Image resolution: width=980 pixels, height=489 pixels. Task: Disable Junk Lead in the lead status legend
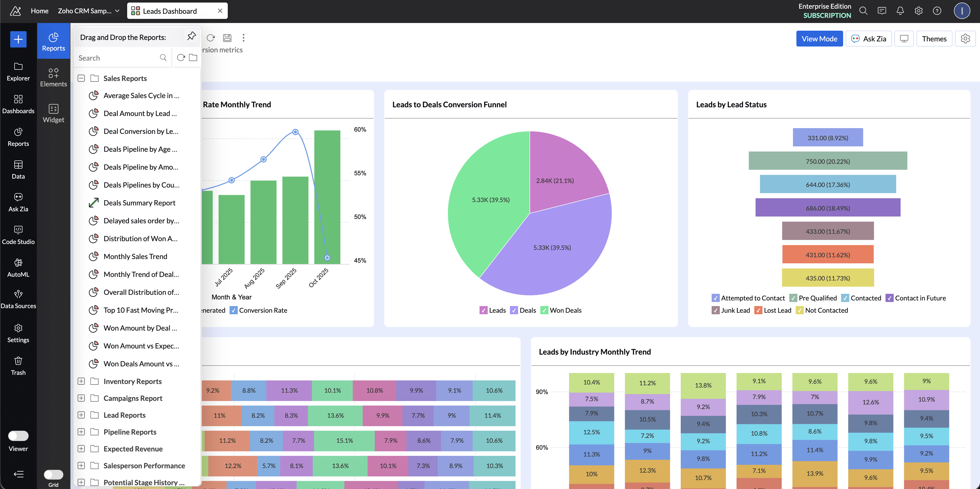pos(716,310)
